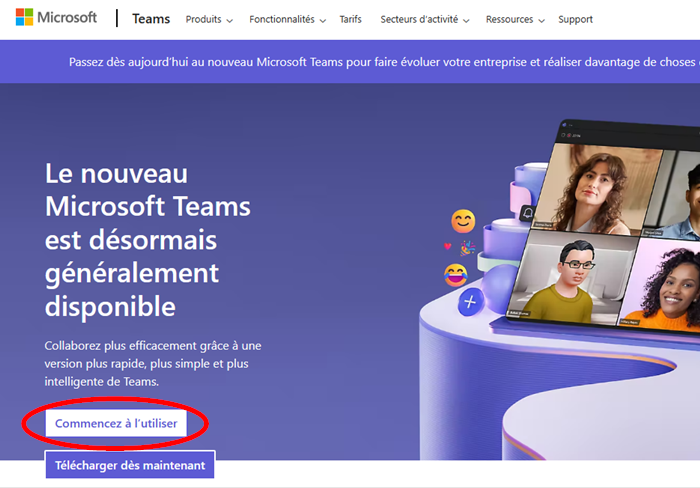Screen dimensions: 700x488
Task: Click the laughing tears emoji
Action: (x=455, y=275)
